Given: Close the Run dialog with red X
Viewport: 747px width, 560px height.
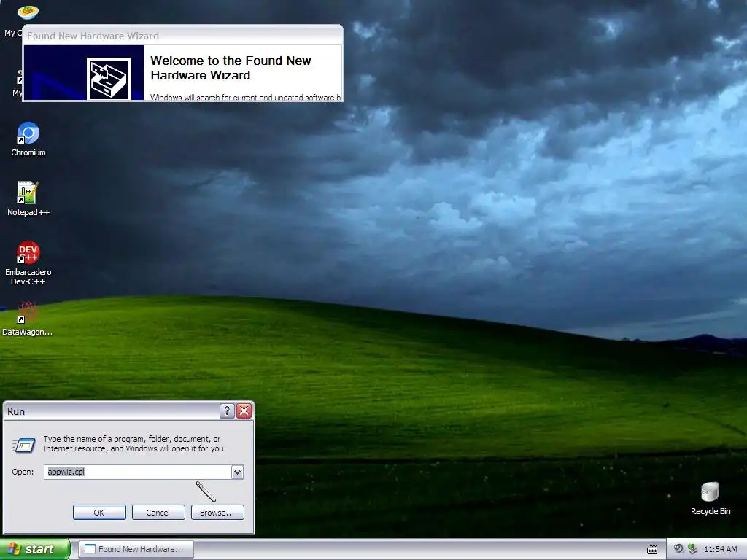Looking at the screenshot, I should (x=244, y=411).
